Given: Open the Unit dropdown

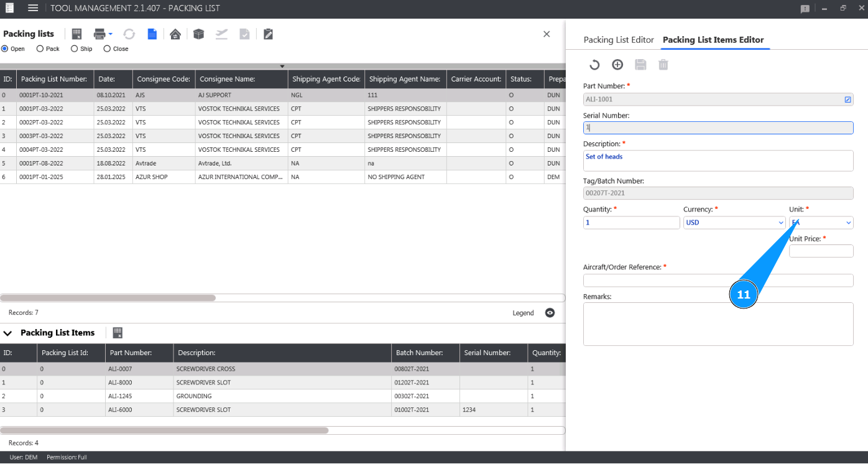Looking at the screenshot, I should tap(821, 223).
